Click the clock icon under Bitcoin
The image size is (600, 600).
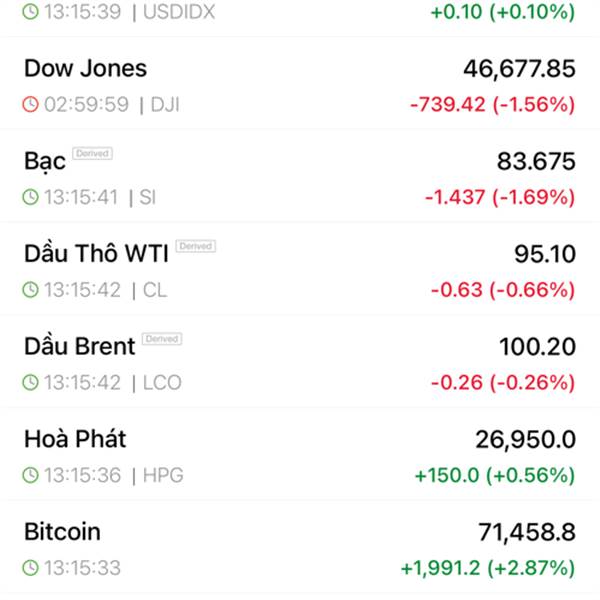coord(30,567)
